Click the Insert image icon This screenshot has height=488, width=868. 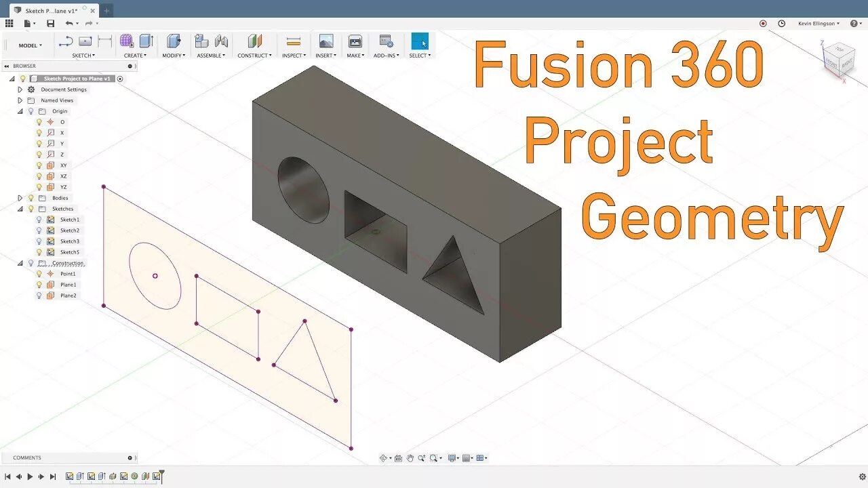326,41
